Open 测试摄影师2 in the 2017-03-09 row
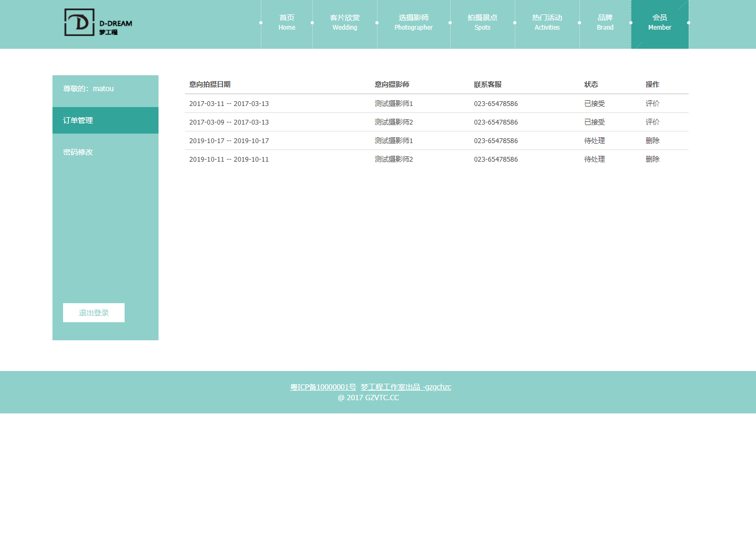The width and height of the screenshot is (756, 556). click(393, 122)
